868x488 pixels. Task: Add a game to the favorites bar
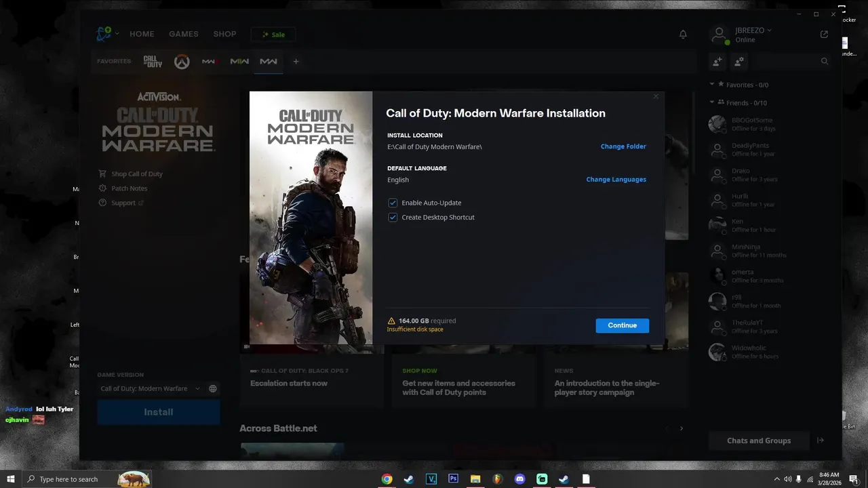click(x=296, y=62)
